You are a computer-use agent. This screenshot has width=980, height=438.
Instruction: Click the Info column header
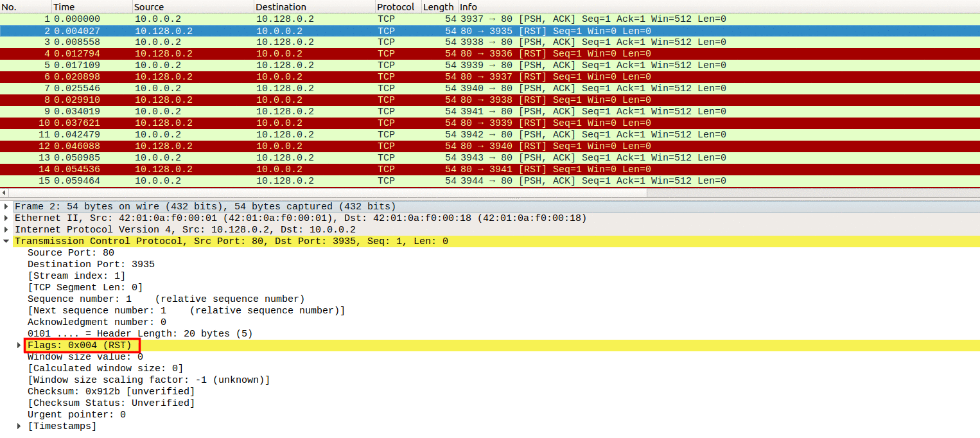(x=719, y=6)
